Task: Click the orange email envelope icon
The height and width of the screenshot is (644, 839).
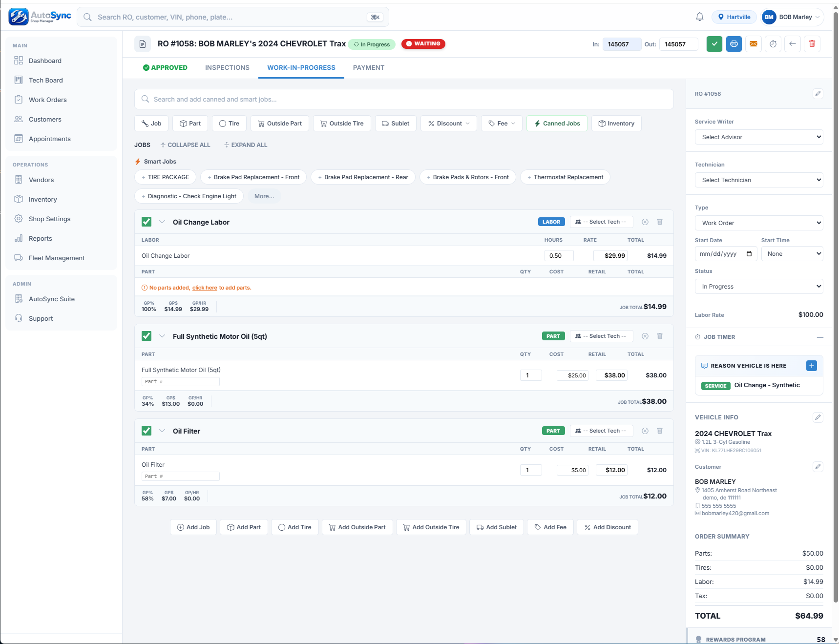Action: pyautogui.click(x=754, y=44)
